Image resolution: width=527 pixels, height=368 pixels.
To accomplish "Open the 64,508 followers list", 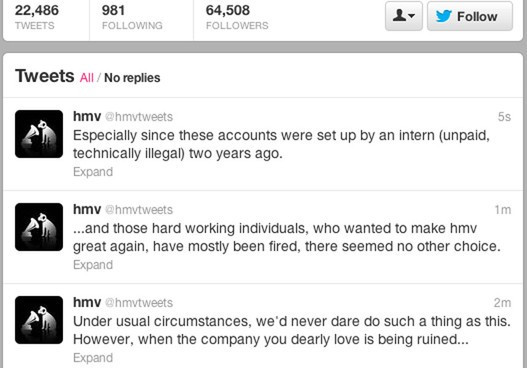I will 237,17.
